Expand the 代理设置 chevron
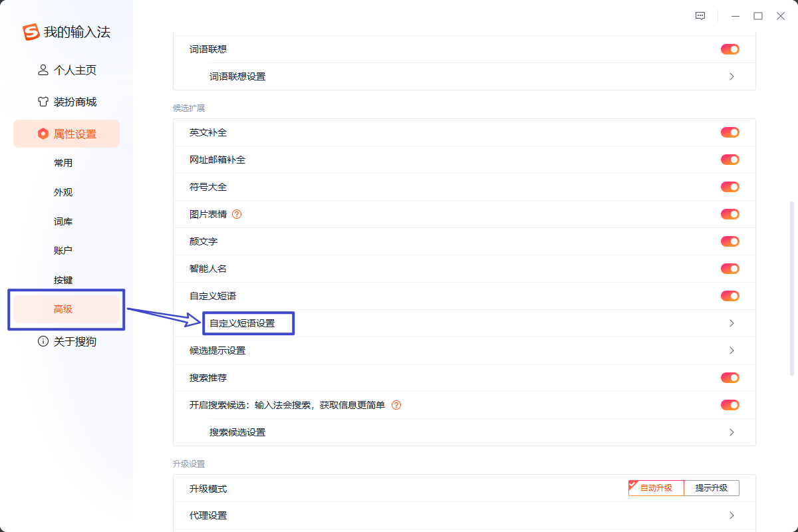 click(x=731, y=515)
